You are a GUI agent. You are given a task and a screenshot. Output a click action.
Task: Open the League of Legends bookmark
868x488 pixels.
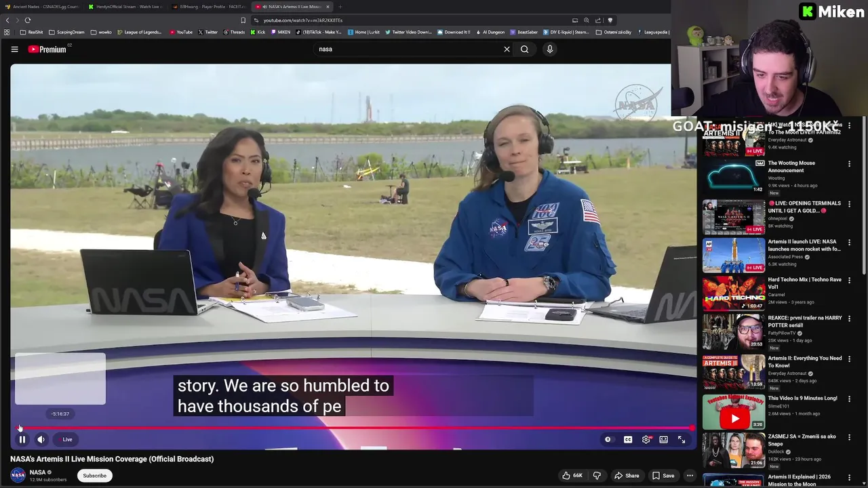140,32
